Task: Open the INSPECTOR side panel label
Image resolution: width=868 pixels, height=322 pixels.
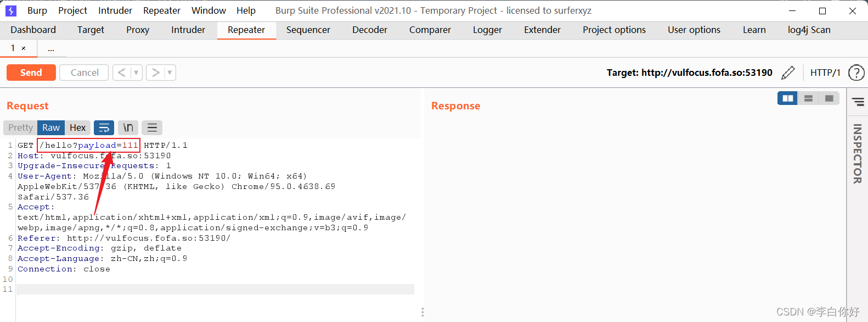Action: (x=858, y=154)
